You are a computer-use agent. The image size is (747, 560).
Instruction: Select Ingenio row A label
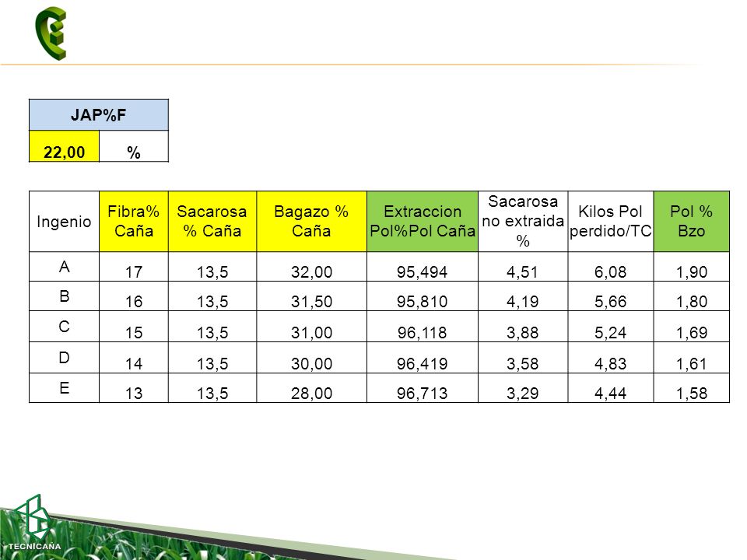coord(65,267)
